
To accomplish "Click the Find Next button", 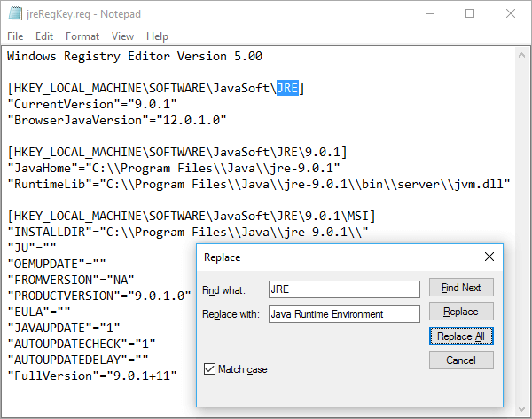I will (x=461, y=288).
